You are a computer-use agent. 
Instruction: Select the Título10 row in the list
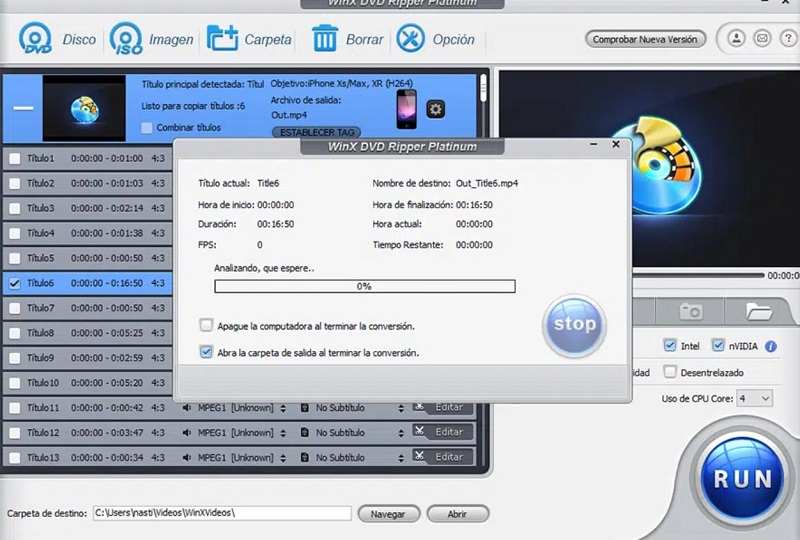(87, 383)
